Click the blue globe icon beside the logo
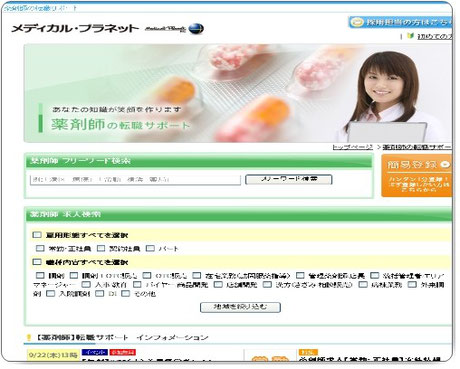This screenshot has height=369, width=460. [x=196, y=29]
